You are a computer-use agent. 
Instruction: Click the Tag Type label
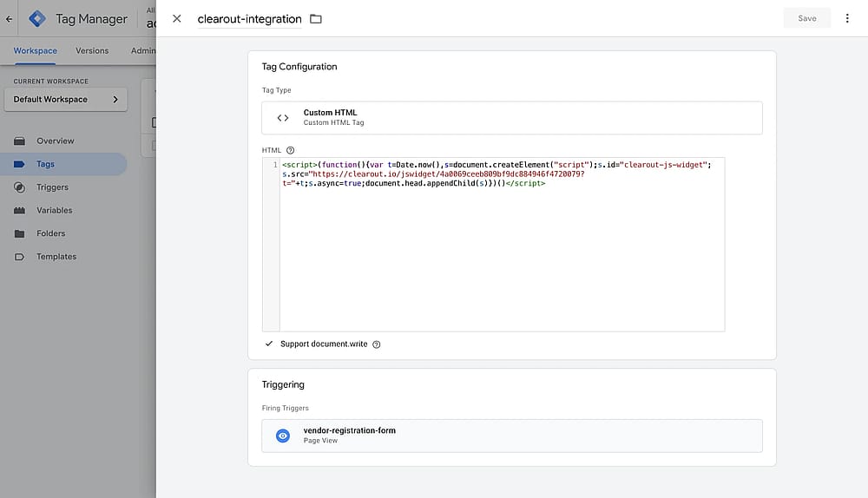pyautogui.click(x=276, y=90)
